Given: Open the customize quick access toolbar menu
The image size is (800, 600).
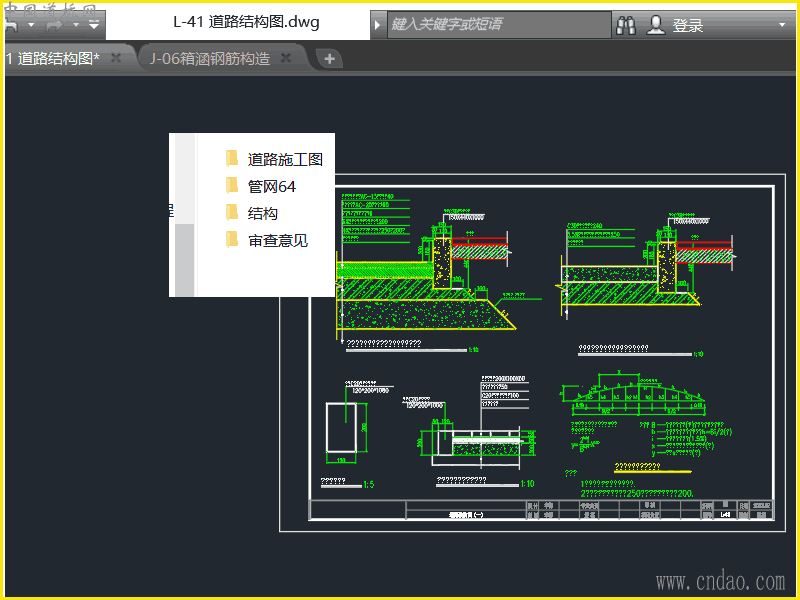Looking at the screenshot, I should pos(94,24).
